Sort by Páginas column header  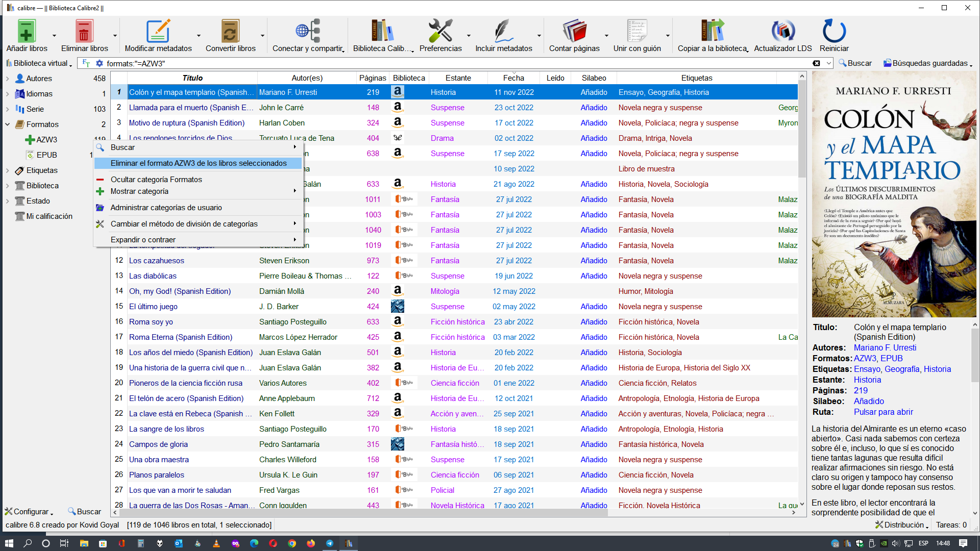pos(372,78)
